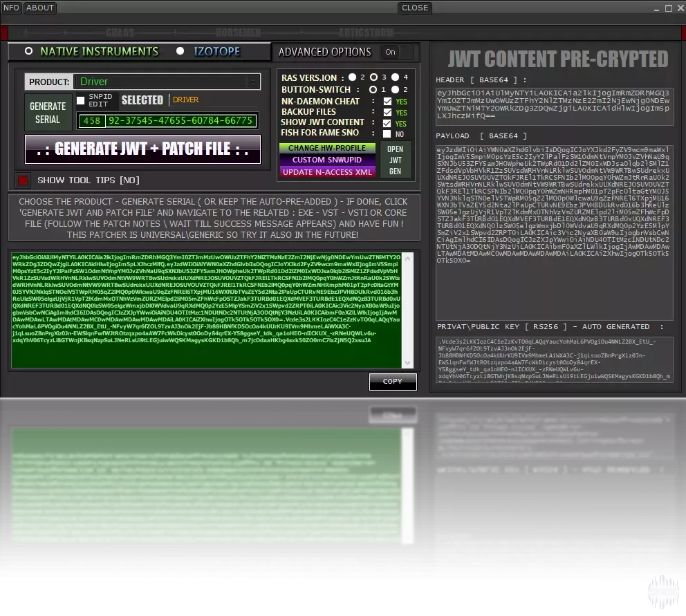Screen dimensions: 686x616
Task: Select the Native Instruments radio option
Action: coord(28,51)
